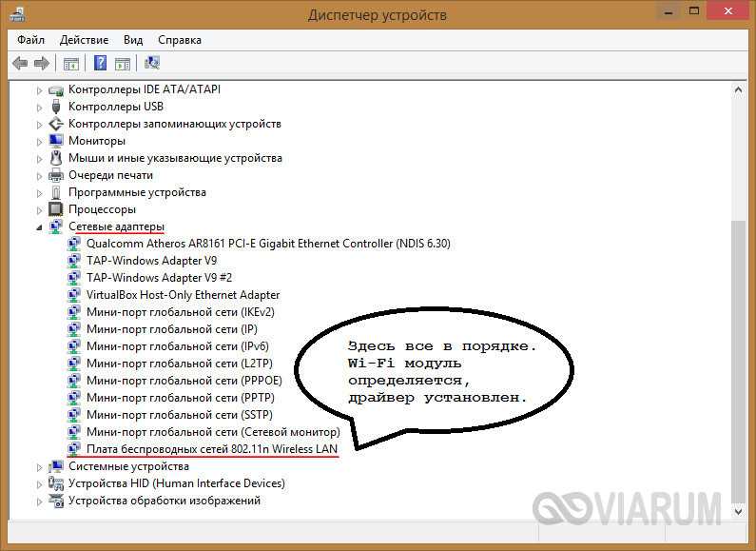Expand the Мониторы node
Screen dimensions: 756x551
40,142
